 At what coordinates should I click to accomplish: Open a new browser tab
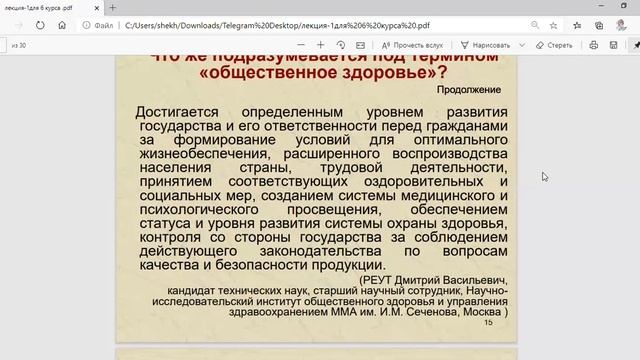point(113,8)
